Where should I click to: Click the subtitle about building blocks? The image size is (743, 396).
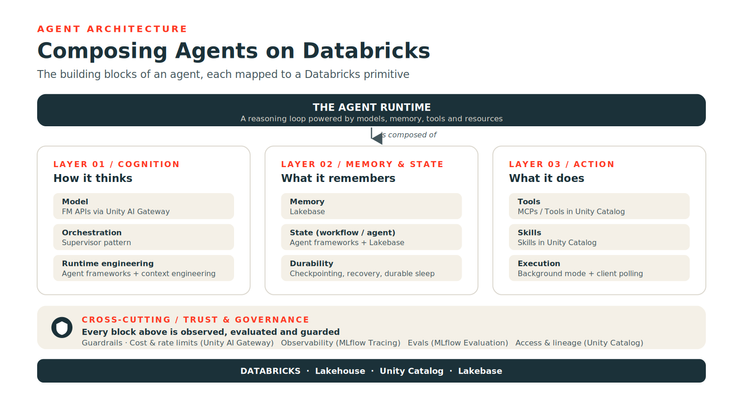[x=223, y=74]
